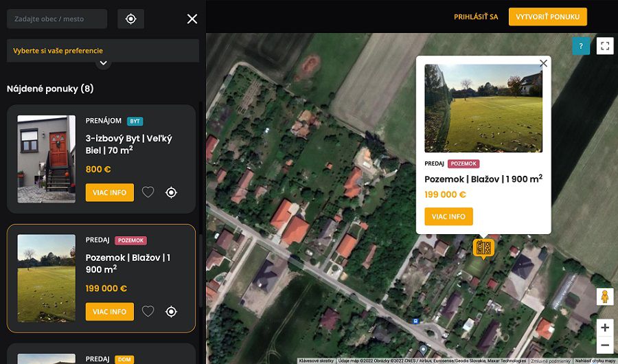Open the red-door apartment thumbnail

tap(47, 159)
